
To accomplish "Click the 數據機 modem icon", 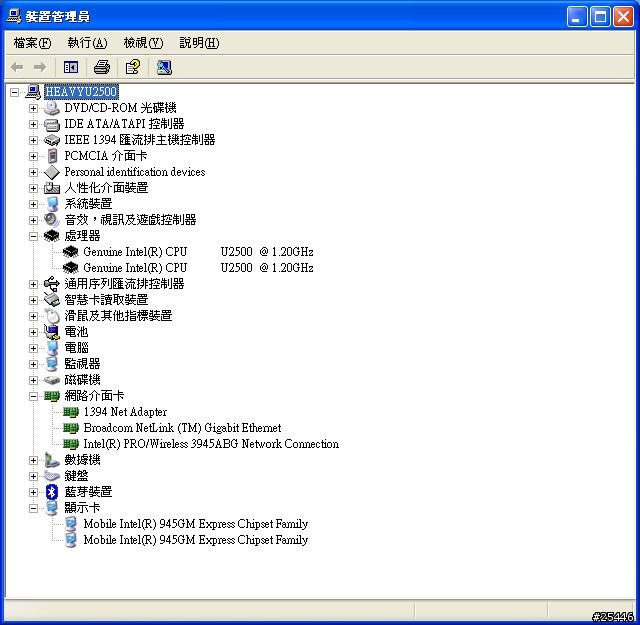I will click(x=52, y=460).
